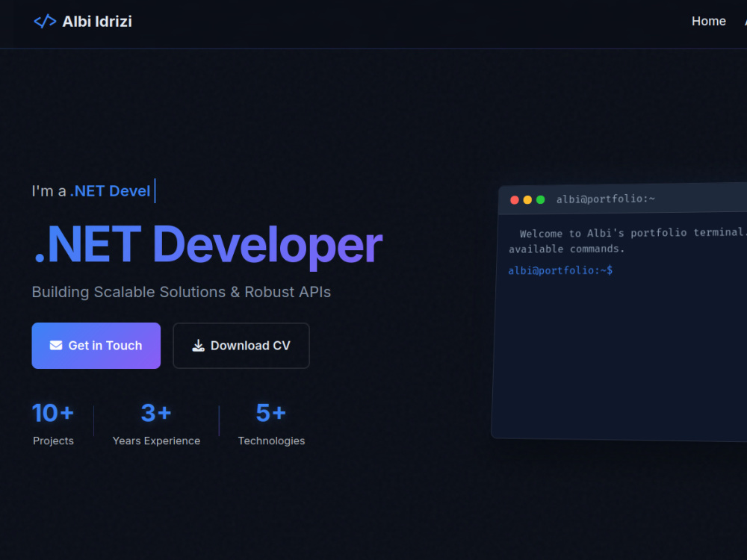Click the Download CV button

coord(241,345)
